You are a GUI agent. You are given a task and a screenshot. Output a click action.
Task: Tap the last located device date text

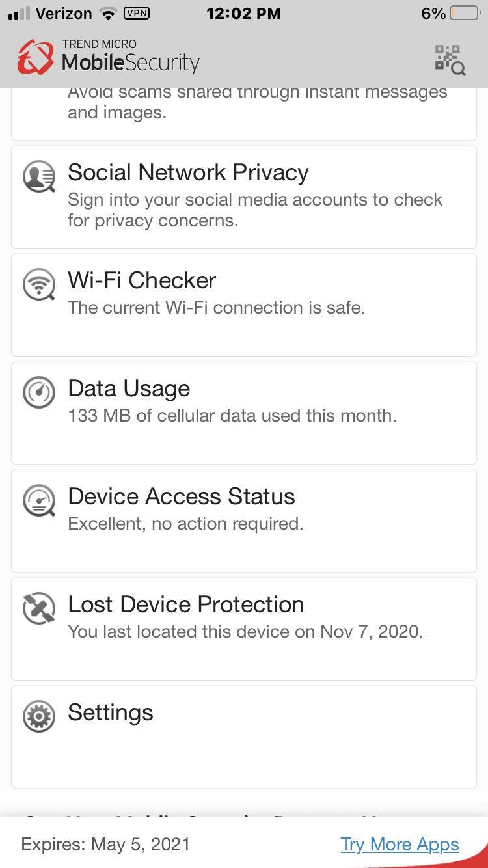[245, 632]
